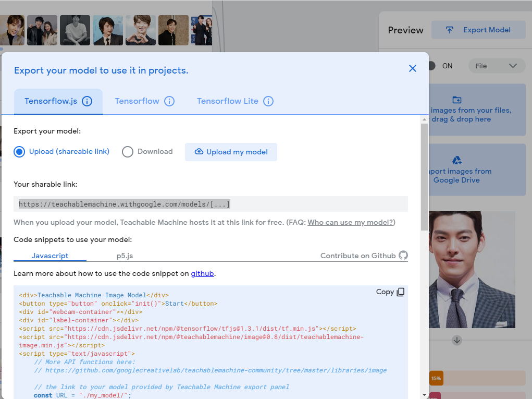
Task: Click the orange 15% confidence bar
Action: [x=436, y=378]
